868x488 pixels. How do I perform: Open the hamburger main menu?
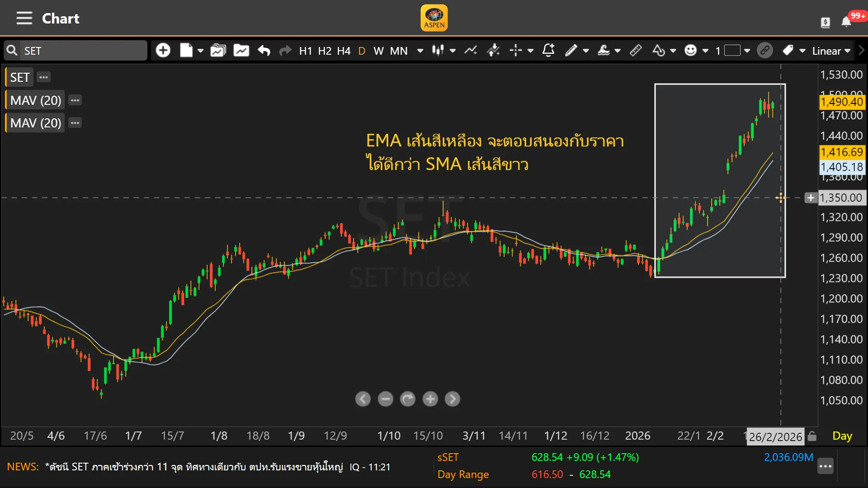tap(24, 18)
